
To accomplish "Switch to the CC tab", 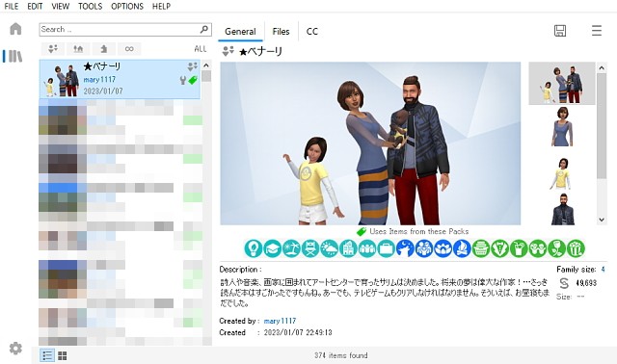I will pyautogui.click(x=312, y=32).
